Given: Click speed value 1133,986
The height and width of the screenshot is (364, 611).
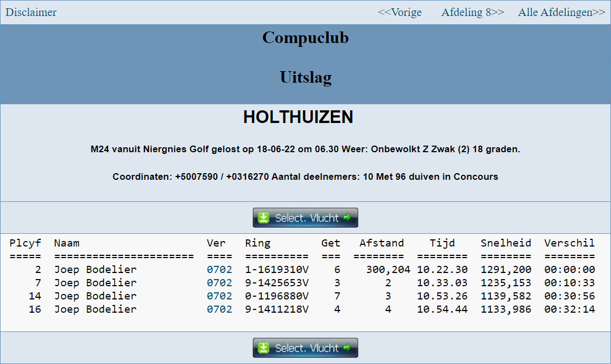Looking at the screenshot, I should tap(506, 309).
